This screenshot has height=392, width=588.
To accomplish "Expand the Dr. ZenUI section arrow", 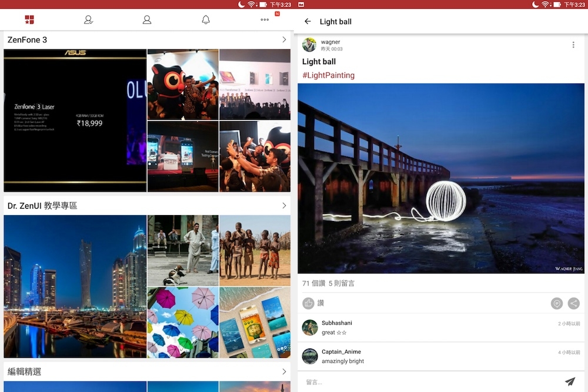I will pyautogui.click(x=284, y=206).
